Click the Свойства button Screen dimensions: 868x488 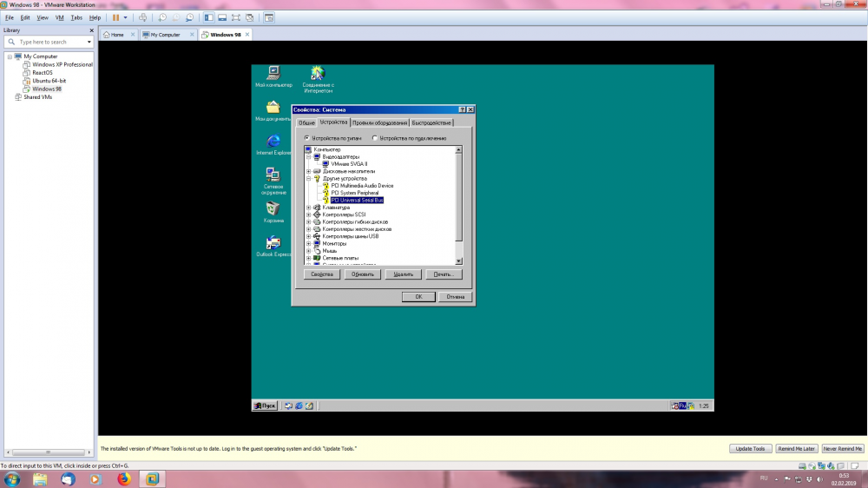coord(322,274)
